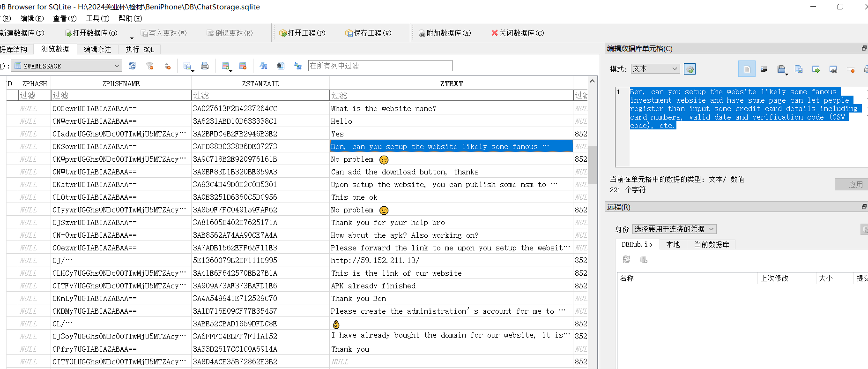The image size is (868, 369).
Task: Expand cell editor open/save dropdown arrow
Action: tap(786, 74)
